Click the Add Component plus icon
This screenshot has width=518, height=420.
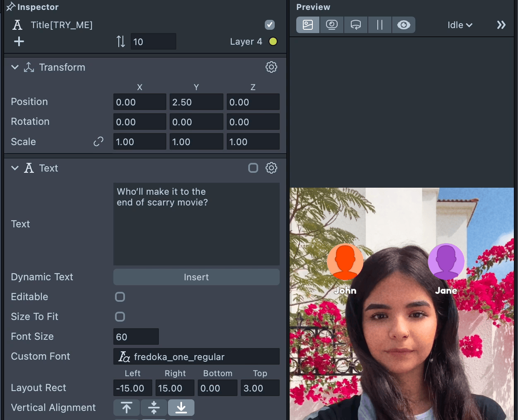tap(19, 41)
